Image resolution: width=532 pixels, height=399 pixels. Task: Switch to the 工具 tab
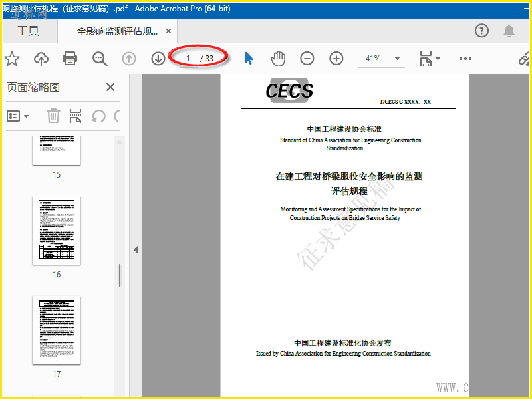tap(28, 31)
